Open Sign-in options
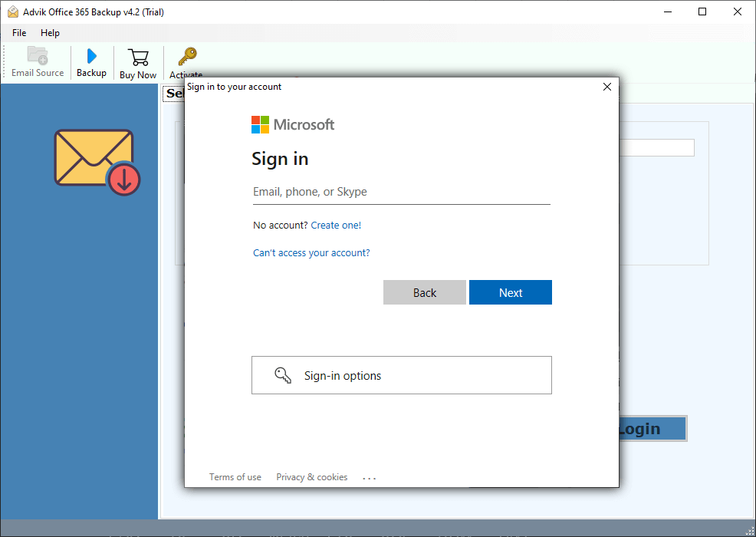The width and height of the screenshot is (756, 537). 401,375
